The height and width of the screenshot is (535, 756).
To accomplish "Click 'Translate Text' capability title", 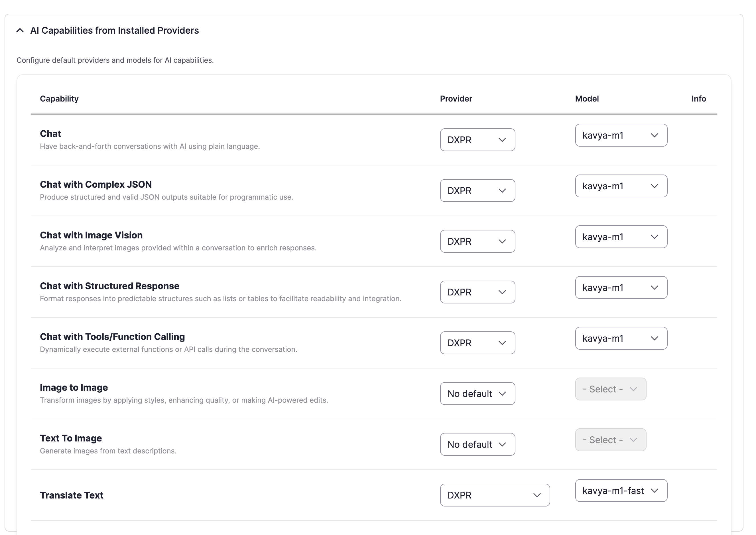I will 72,495.
